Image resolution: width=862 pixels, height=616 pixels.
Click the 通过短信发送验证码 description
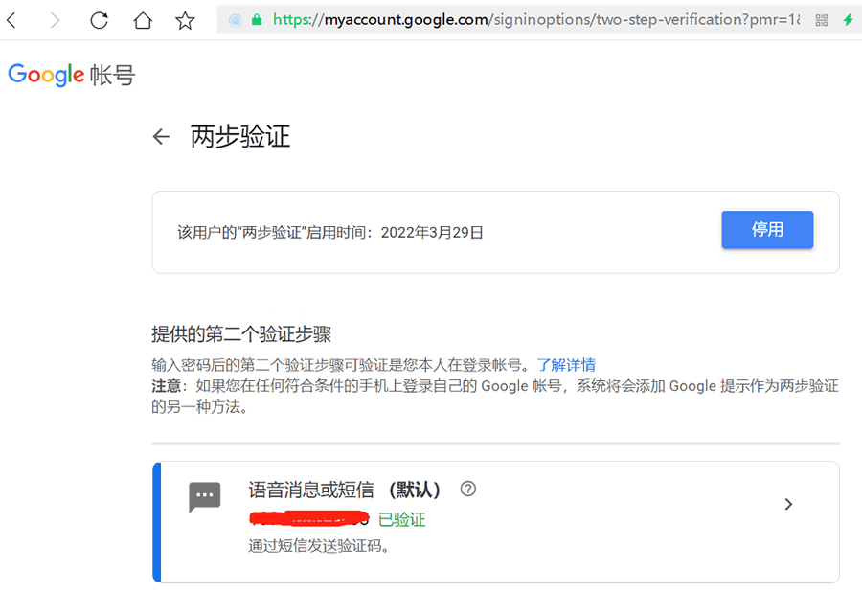point(319,546)
